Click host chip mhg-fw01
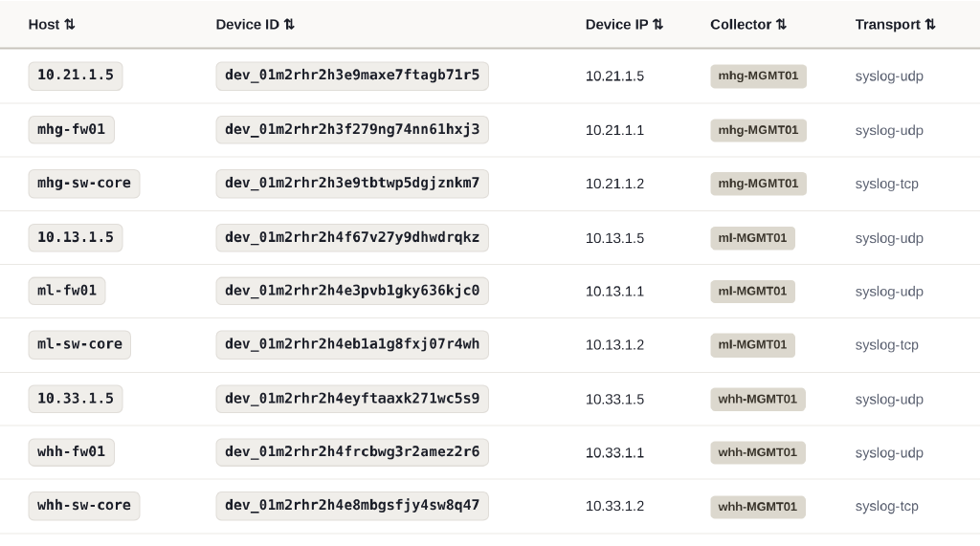Viewport: 980px width, 546px height. click(71, 130)
